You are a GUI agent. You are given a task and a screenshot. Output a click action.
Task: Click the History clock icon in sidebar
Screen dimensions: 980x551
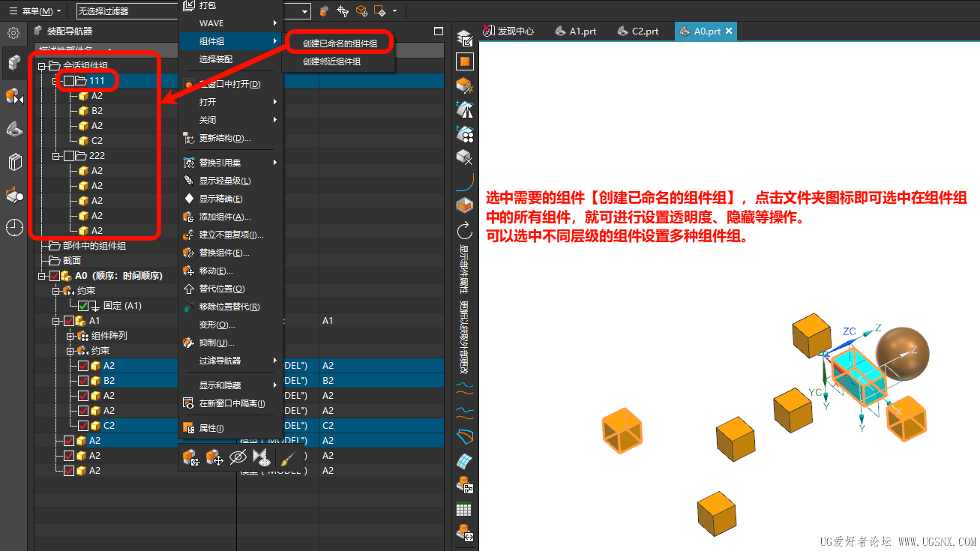[14, 228]
